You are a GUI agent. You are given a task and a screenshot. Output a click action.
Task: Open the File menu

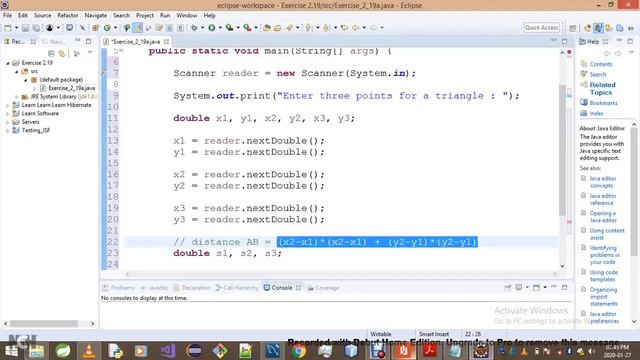tap(7, 16)
